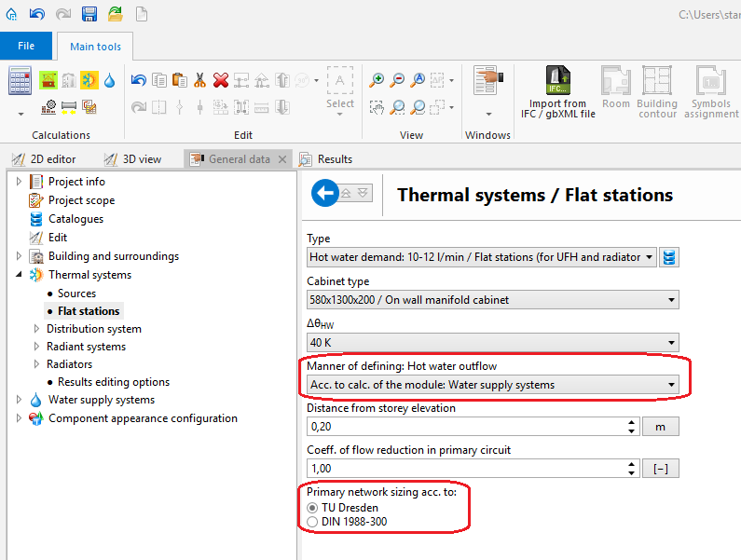The image size is (741, 560).
Task: Click the save disk icon in title bar
Action: [89, 13]
